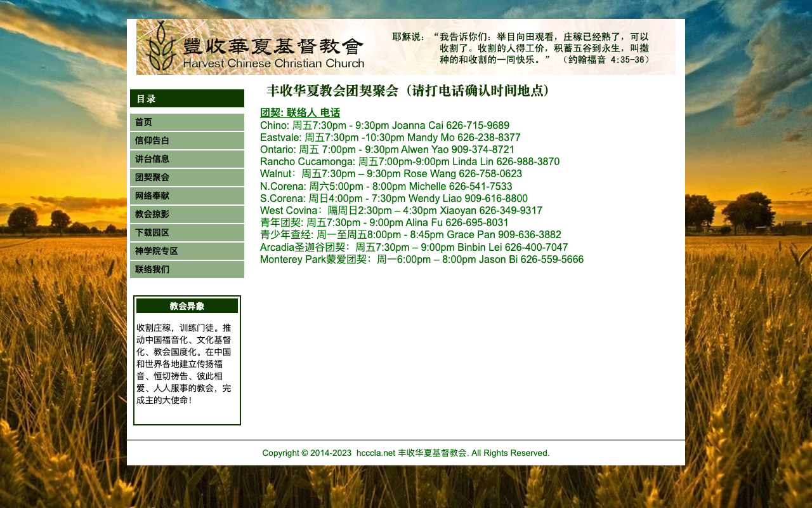The height and width of the screenshot is (508, 812).
Task: Open 教会掠影 menu entry
Action: click(187, 214)
